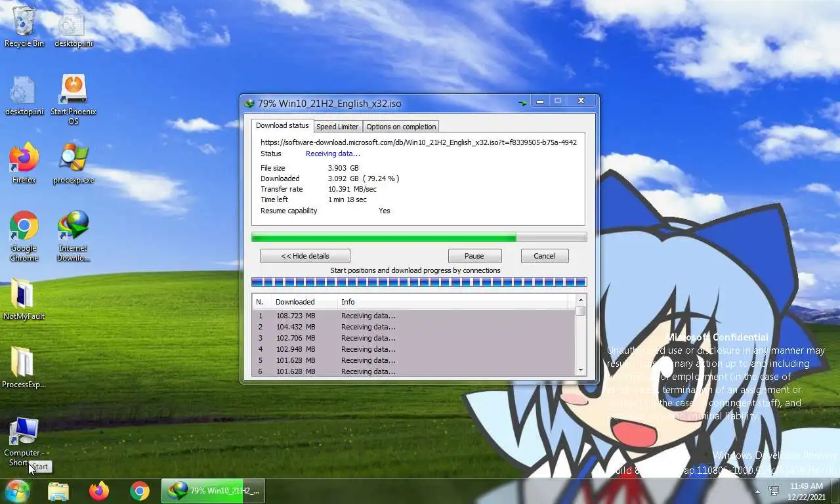The image size is (840, 504).
Task: Click the N. column header
Action: tap(262, 302)
